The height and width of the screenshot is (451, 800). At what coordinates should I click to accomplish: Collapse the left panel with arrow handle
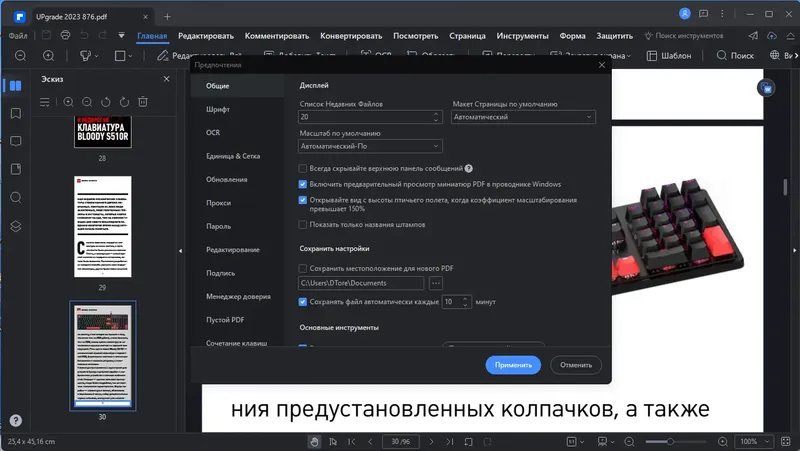coord(181,250)
